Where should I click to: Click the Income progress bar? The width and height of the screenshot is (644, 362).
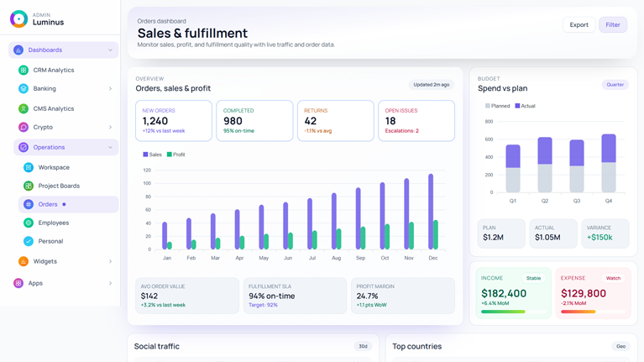[514, 312]
